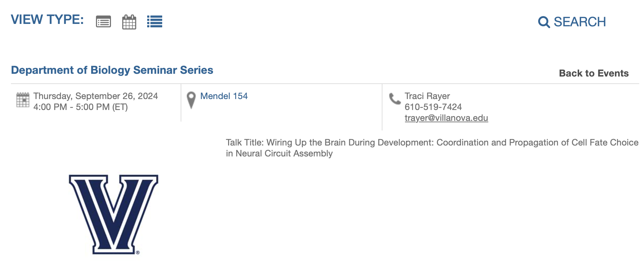Open Department of Biology Seminar Series title

pos(112,70)
